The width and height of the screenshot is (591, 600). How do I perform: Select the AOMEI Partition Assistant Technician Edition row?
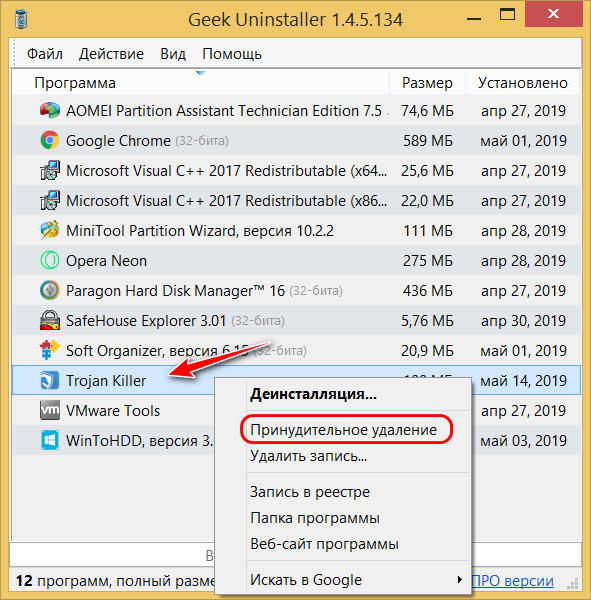click(x=296, y=111)
